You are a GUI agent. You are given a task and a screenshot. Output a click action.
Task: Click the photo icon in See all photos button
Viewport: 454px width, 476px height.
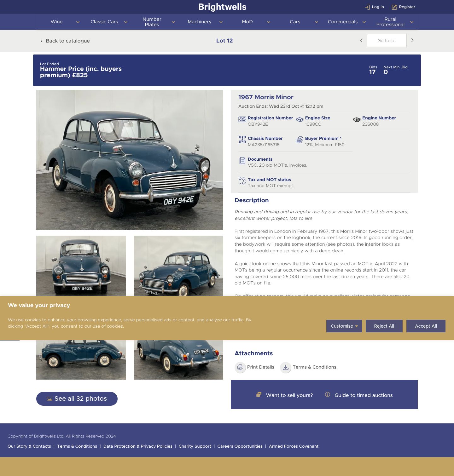(49, 399)
